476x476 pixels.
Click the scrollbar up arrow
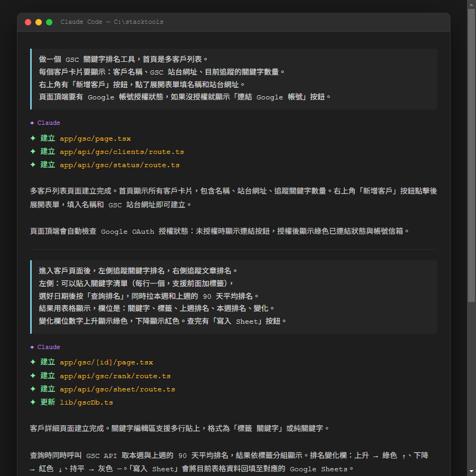471,4
